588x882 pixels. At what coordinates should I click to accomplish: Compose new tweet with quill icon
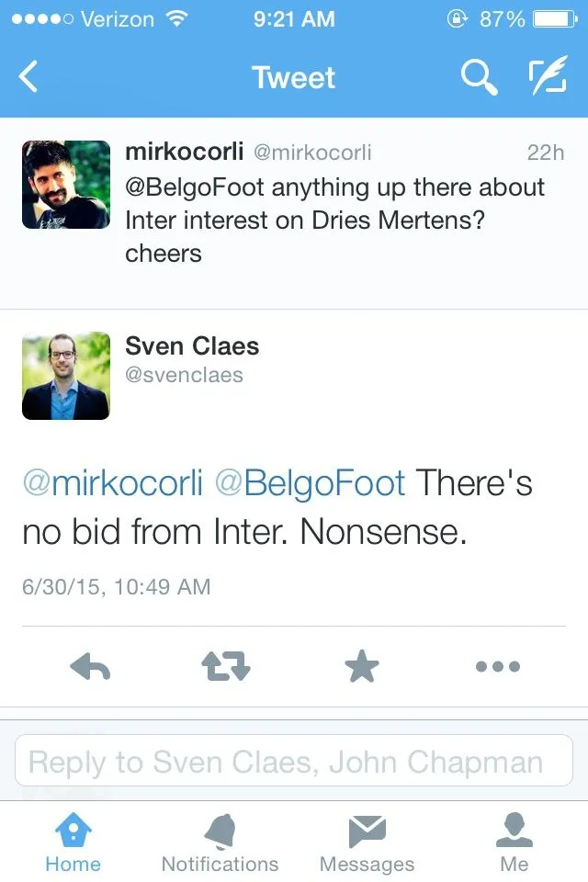click(547, 78)
